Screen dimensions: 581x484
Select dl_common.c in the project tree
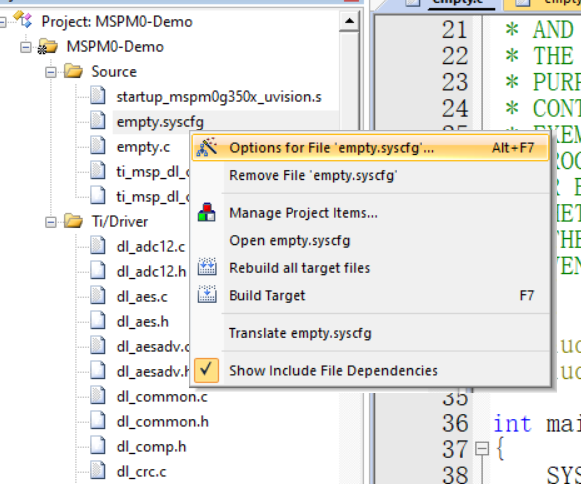coord(162,397)
